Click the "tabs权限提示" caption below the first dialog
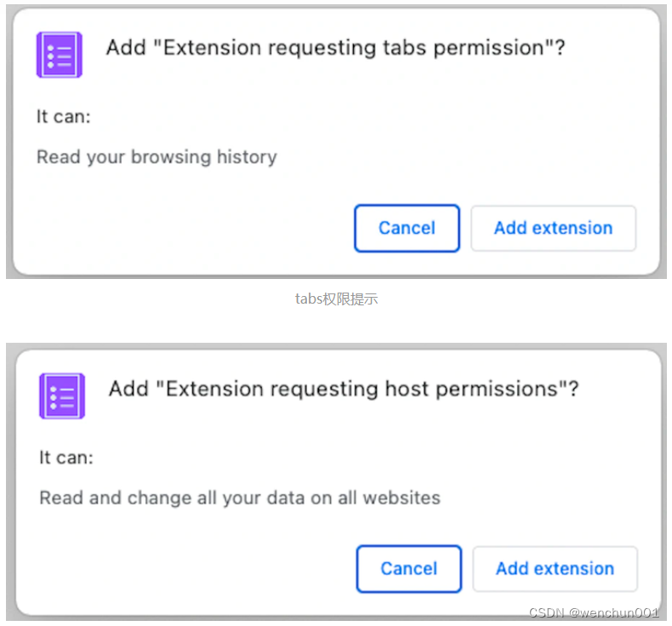The width and height of the screenshot is (672, 626). 336,299
